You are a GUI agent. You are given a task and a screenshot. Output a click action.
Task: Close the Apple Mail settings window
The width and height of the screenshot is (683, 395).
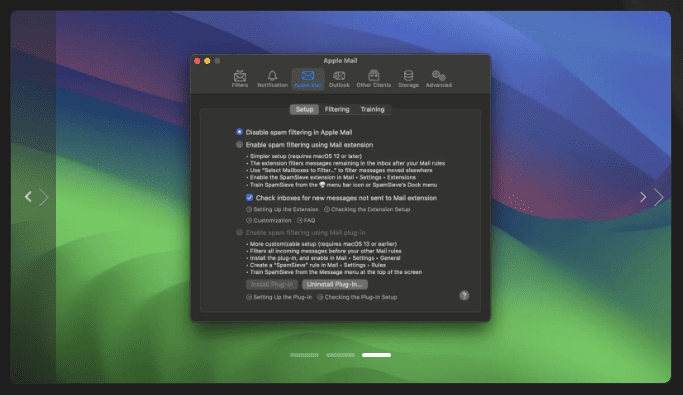[197, 61]
